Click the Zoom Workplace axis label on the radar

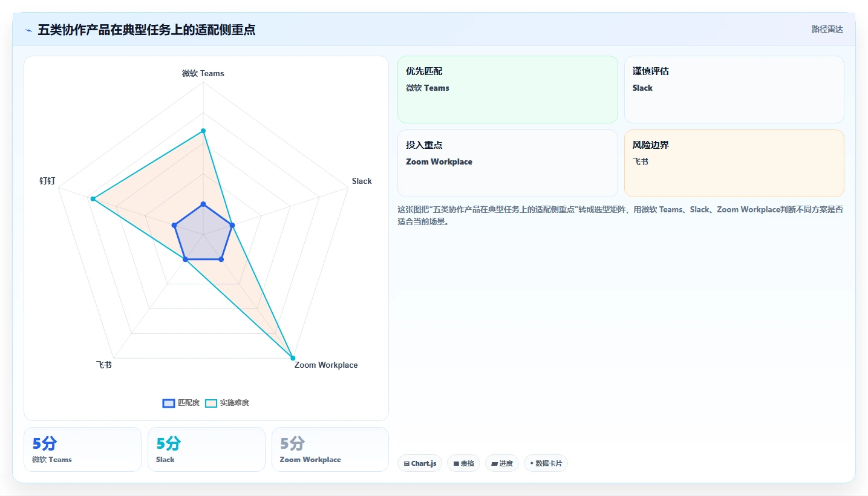326,365
